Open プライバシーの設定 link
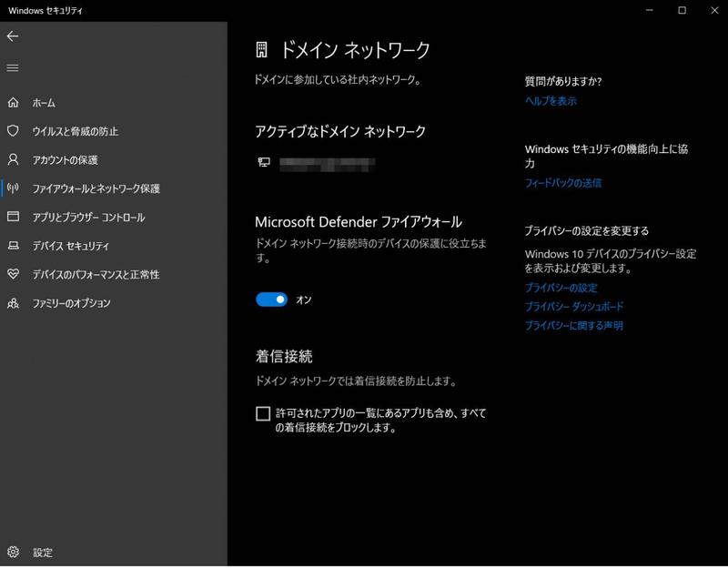Viewport: 728px width, 569px height. (x=561, y=288)
